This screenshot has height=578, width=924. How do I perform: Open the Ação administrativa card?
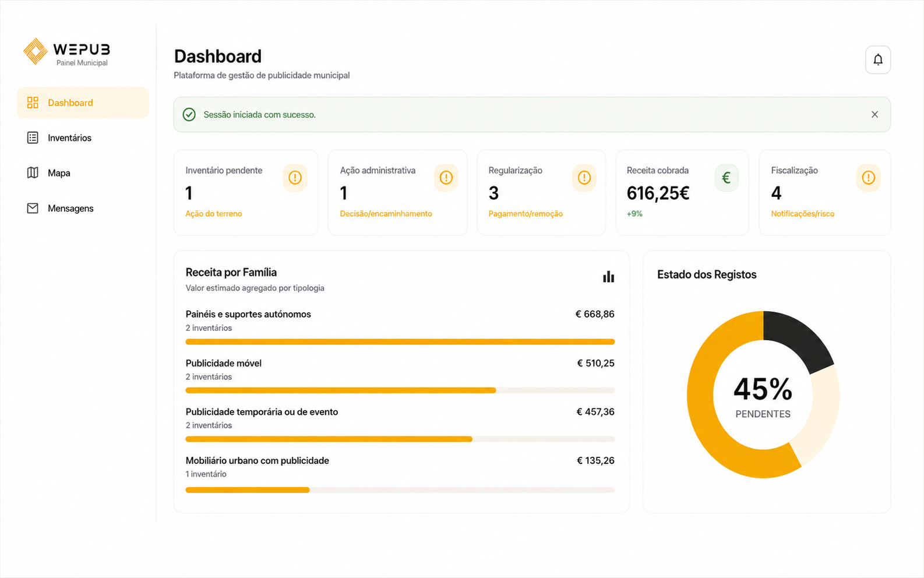click(398, 193)
